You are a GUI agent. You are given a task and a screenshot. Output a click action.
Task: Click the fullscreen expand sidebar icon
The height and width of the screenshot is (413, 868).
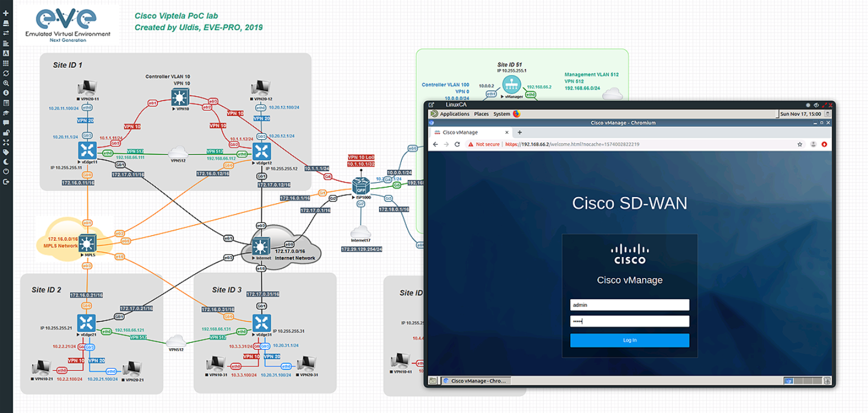(6, 142)
